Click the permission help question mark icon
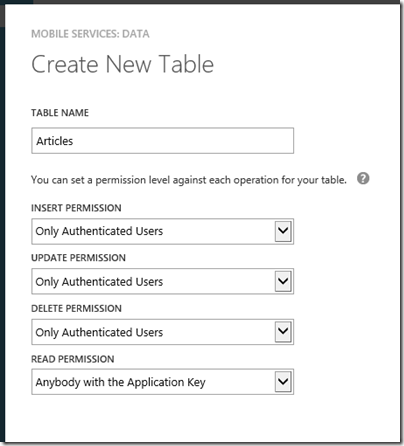This screenshot has width=404, height=446. [363, 179]
